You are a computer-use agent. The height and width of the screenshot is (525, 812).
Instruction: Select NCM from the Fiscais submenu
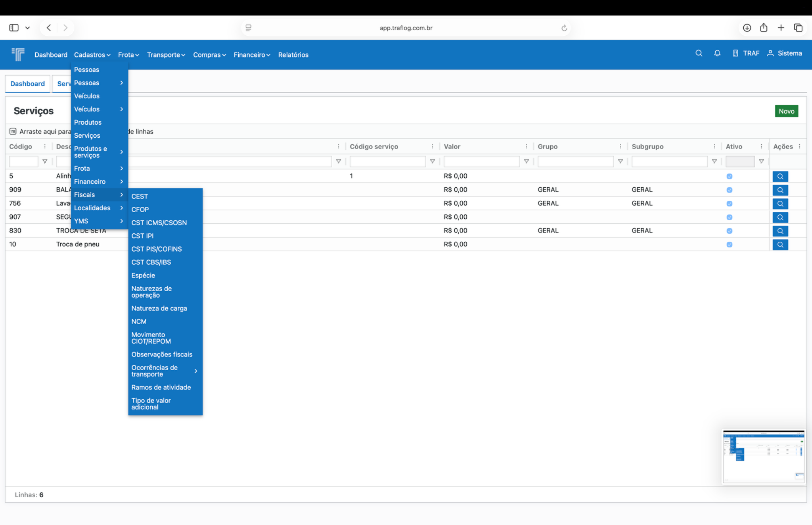(x=139, y=321)
